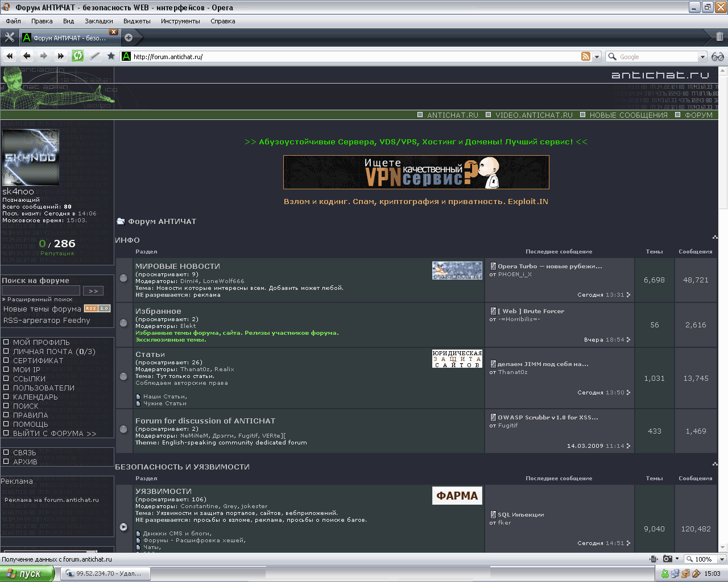Open the Вид menu
This screenshot has width=728, height=582.
pos(69,21)
